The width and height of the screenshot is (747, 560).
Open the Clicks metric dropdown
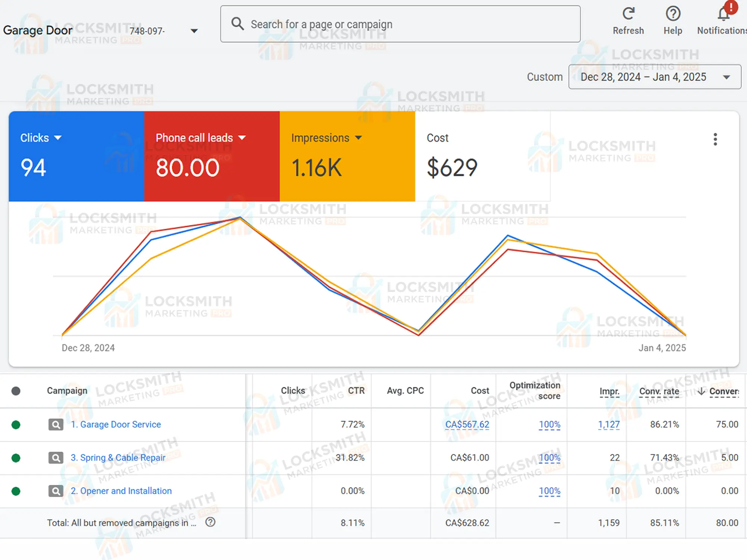coord(58,138)
